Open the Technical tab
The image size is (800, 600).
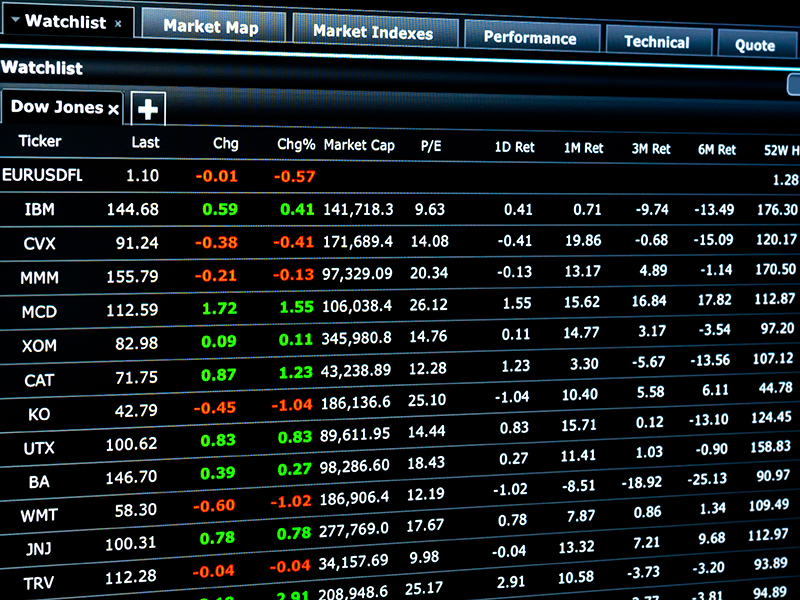click(658, 41)
